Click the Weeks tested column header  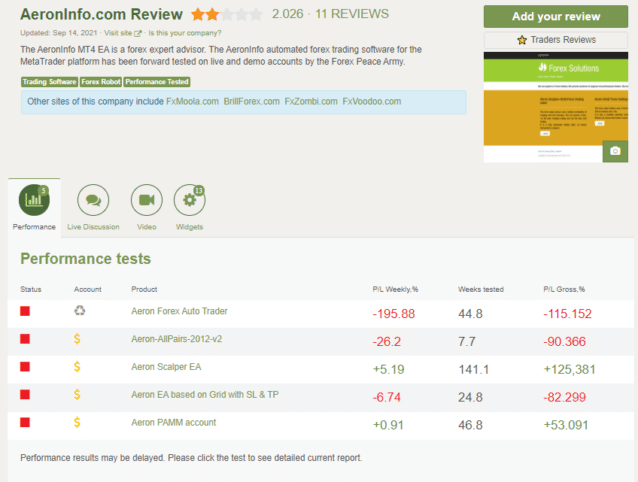pyautogui.click(x=481, y=289)
